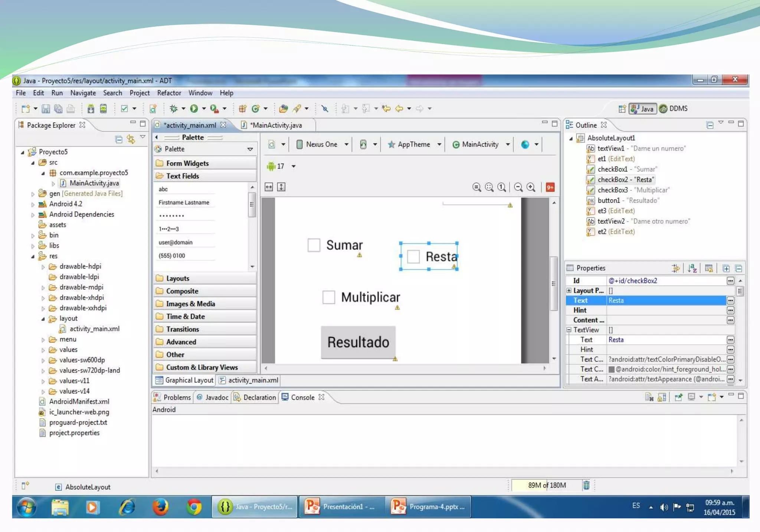Viewport: 760px width, 532px height.
Task: Toggle the Multiplicar checkbox on the canvas
Action: 329,297
